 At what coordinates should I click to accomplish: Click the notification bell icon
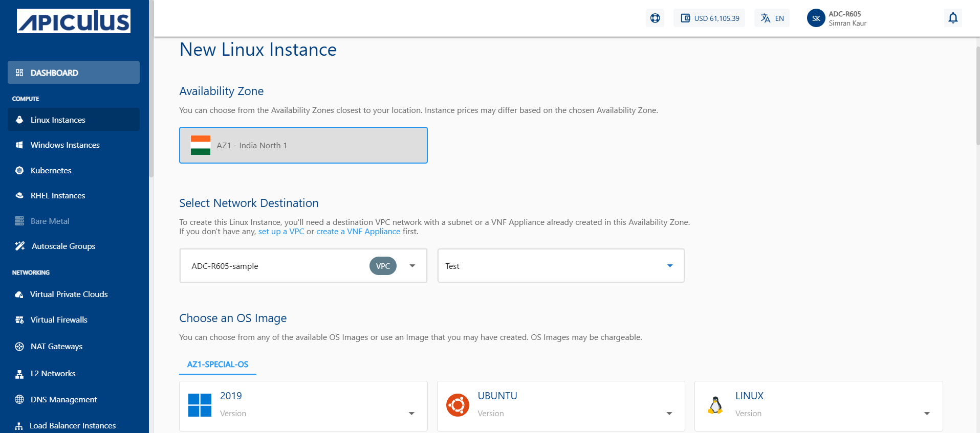[952, 18]
